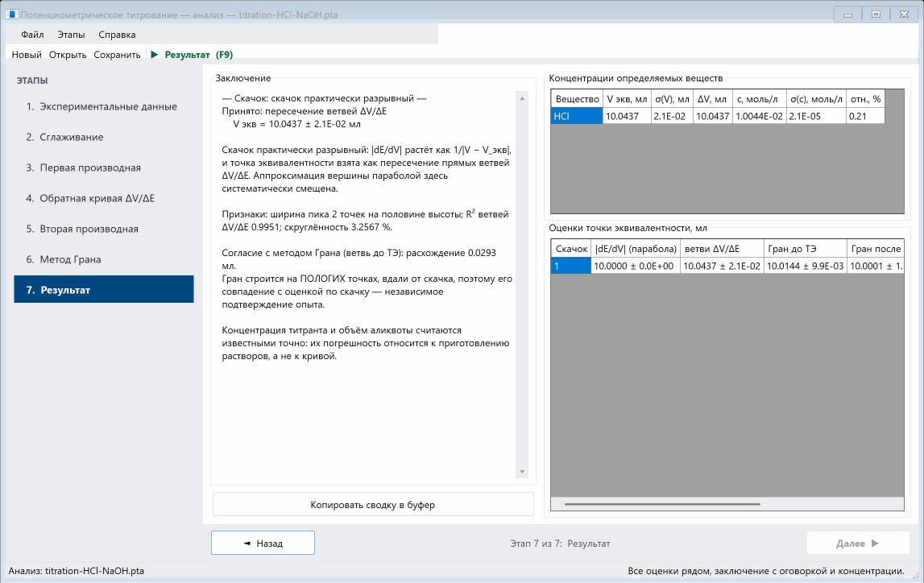Click Открыть in the toolbar
This screenshot has width=924, height=583.
(x=68, y=55)
